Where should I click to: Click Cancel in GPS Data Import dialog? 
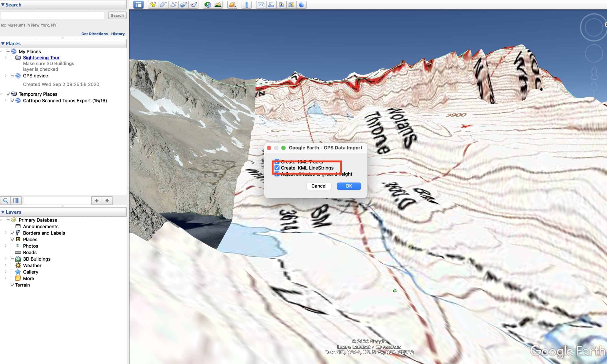pos(319,186)
